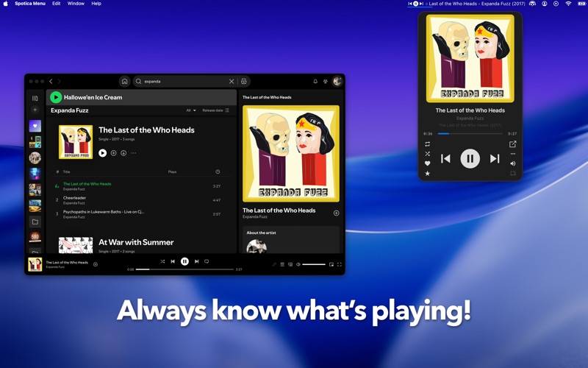The height and width of the screenshot is (368, 588).
Task: Open the Window menu
Action: pyautogui.click(x=76, y=4)
